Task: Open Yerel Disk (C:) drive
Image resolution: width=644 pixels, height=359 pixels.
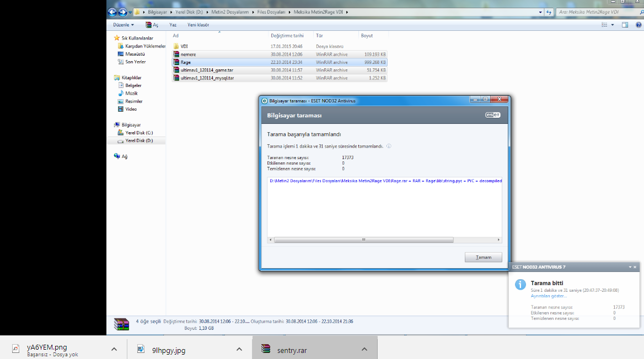Action: pyautogui.click(x=139, y=133)
